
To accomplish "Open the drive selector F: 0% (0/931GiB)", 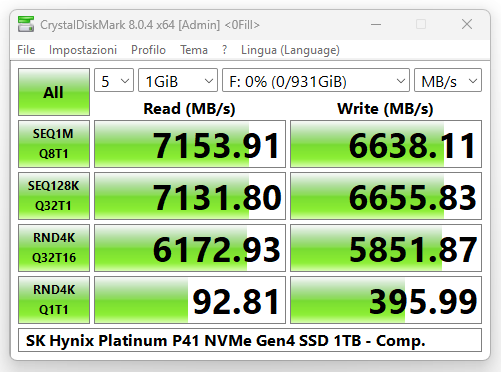I will coord(316,80).
